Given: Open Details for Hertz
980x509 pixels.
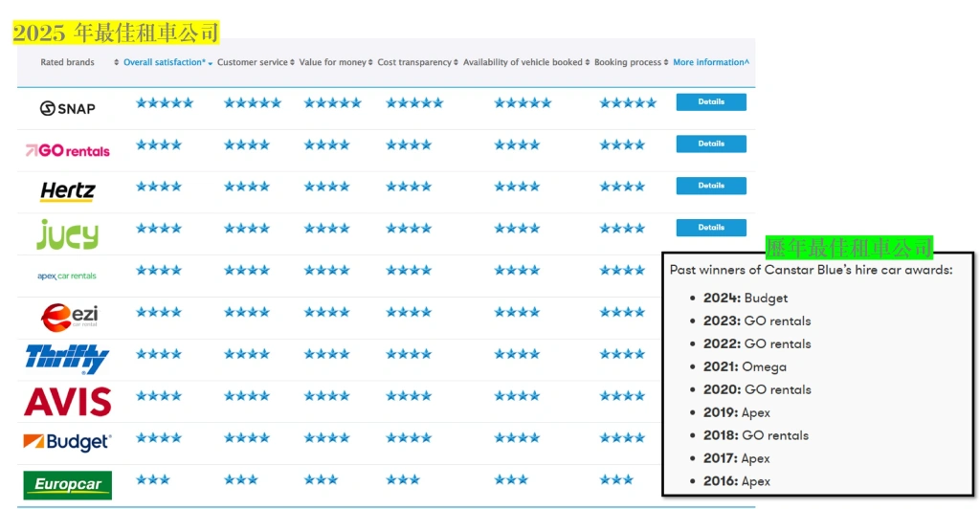Looking at the screenshot, I should (x=711, y=186).
